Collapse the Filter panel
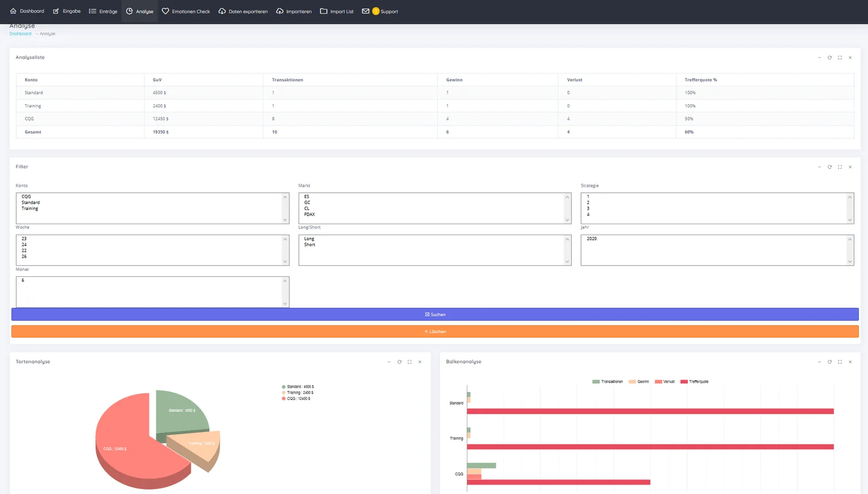Screen dimensions: 868x494 [819, 167]
